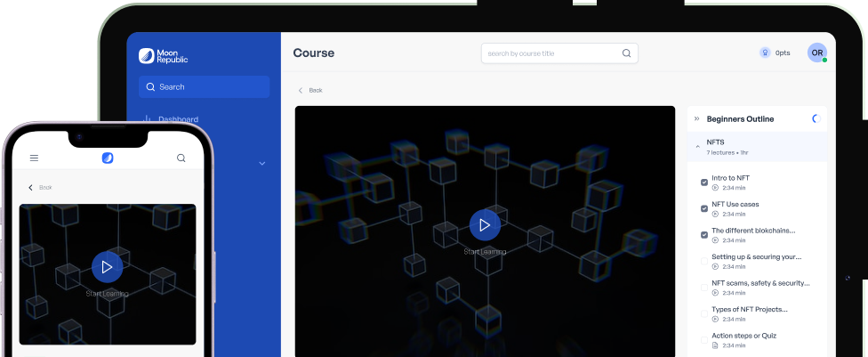Open the OR user avatar menu

[x=817, y=53]
